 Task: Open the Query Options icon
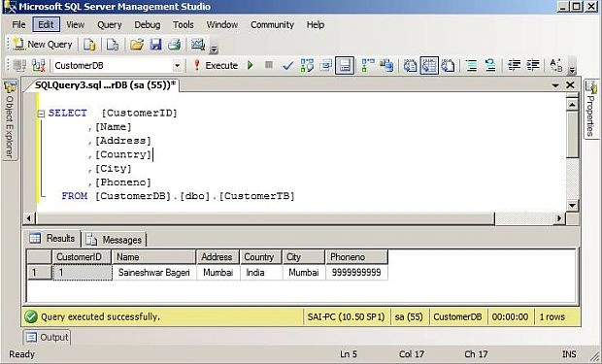click(x=325, y=66)
